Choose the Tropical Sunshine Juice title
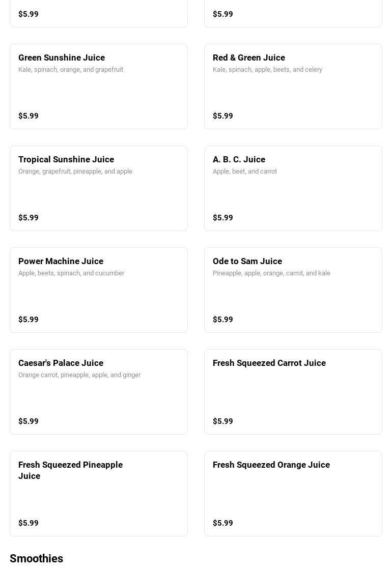The height and width of the screenshot is (570, 392). (66, 159)
